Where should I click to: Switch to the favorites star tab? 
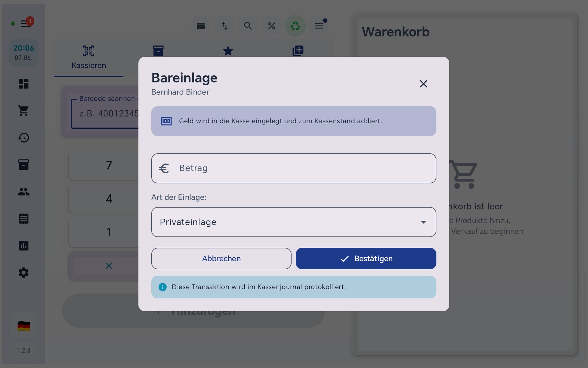tap(228, 51)
